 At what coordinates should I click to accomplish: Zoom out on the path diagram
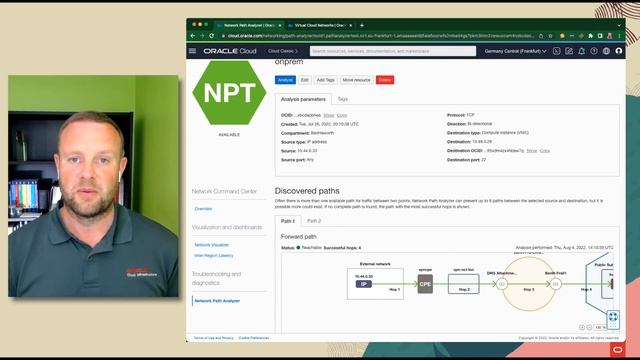589,327
